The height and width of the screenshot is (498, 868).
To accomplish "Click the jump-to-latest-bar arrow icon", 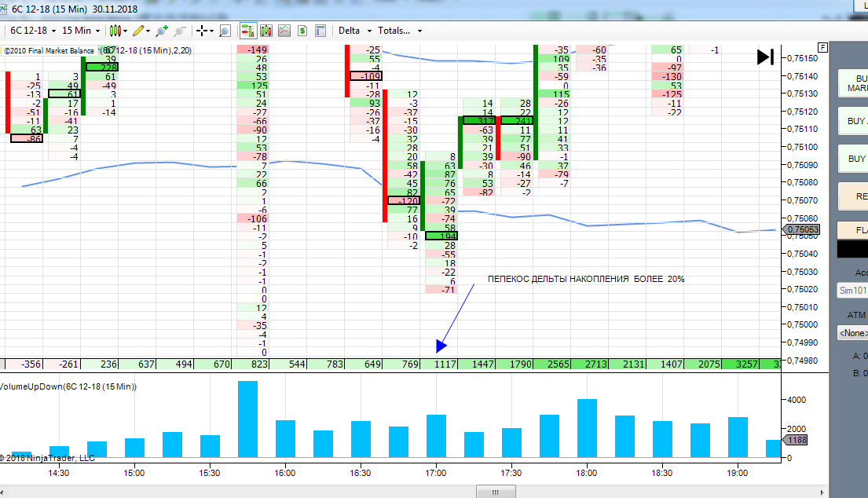I will click(766, 57).
